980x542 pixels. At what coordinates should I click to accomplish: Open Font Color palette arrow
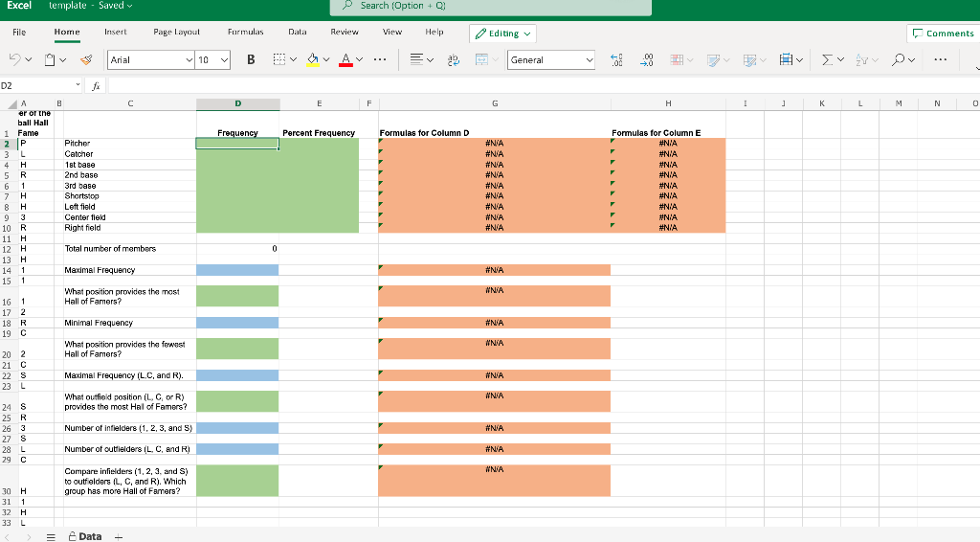[360, 60]
